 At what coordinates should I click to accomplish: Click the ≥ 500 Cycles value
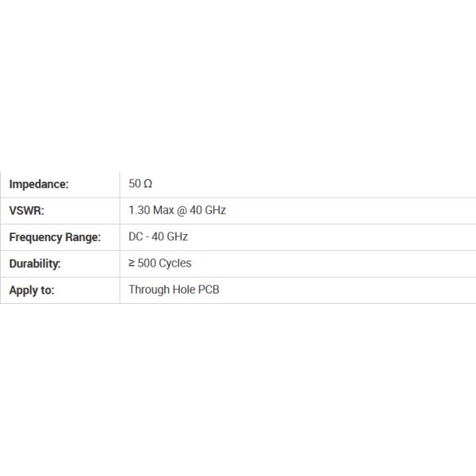(x=159, y=263)
